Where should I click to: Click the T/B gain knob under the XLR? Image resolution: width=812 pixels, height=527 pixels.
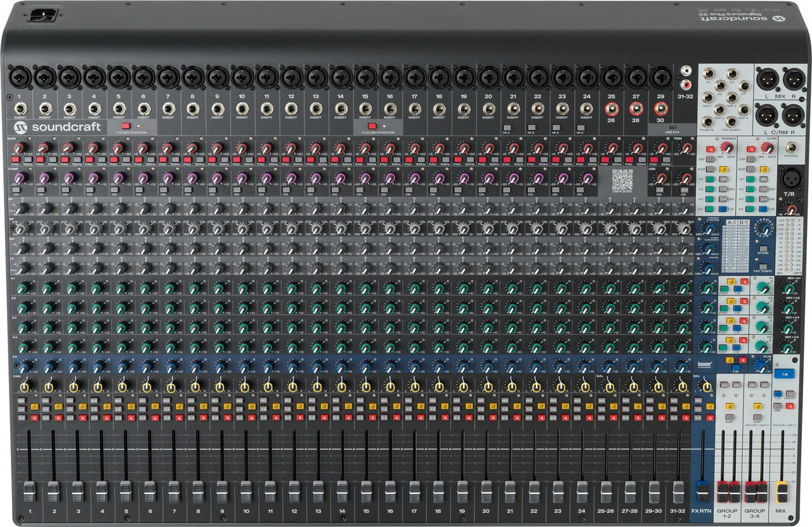(x=791, y=209)
